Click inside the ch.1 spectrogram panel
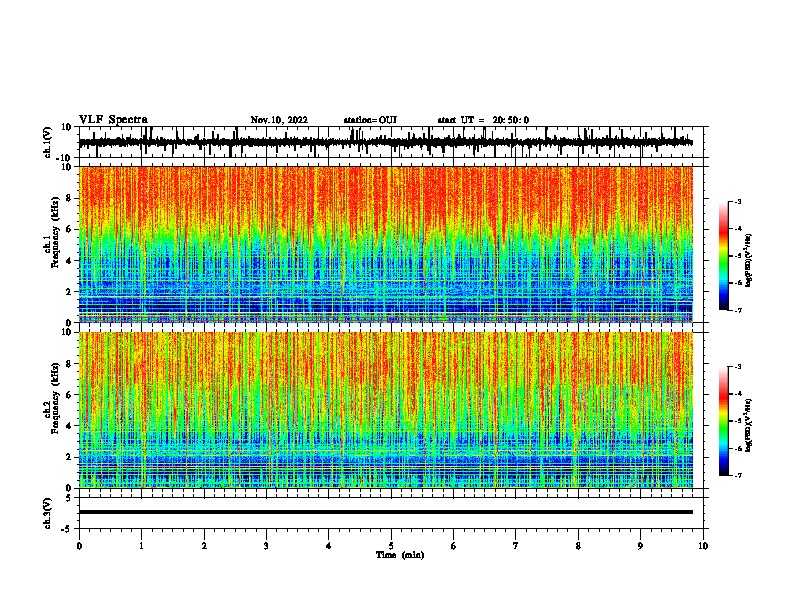 386,244
